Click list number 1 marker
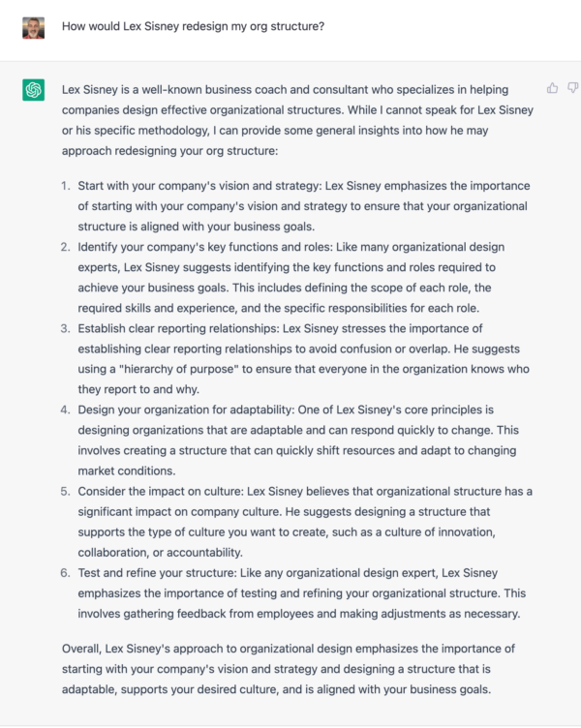Image resolution: width=581 pixels, height=728 pixels. [66, 186]
